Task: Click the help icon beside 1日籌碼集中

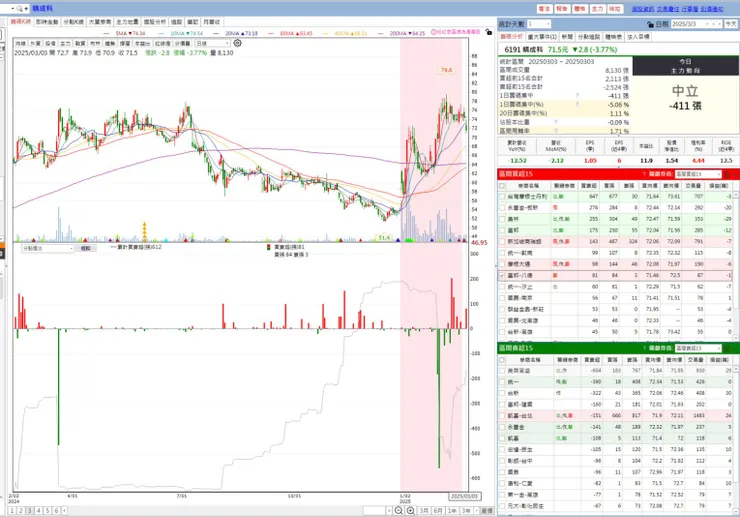Action: (577, 95)
